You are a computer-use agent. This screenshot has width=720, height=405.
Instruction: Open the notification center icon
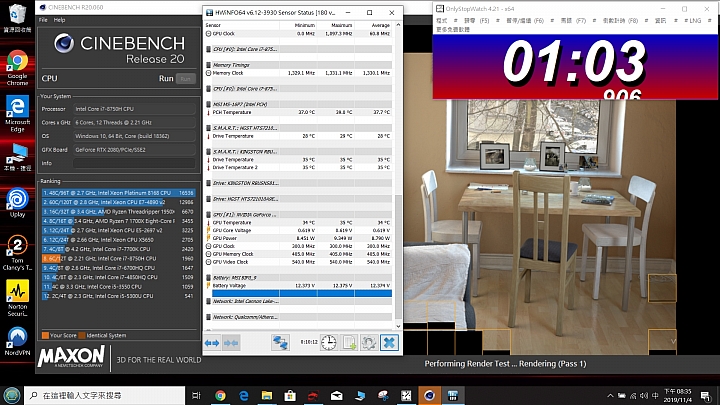click(706, 395)
